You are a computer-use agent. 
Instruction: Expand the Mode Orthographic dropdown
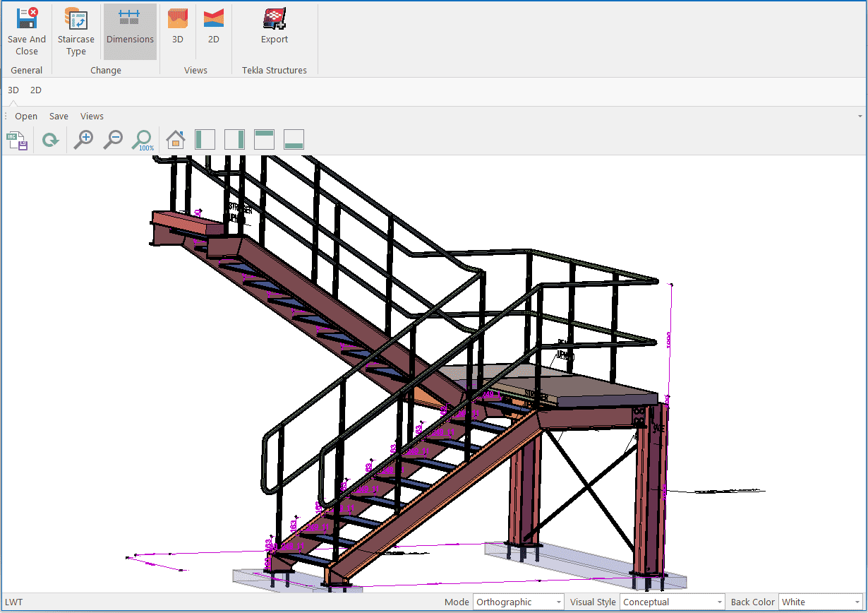pos(519,602)
